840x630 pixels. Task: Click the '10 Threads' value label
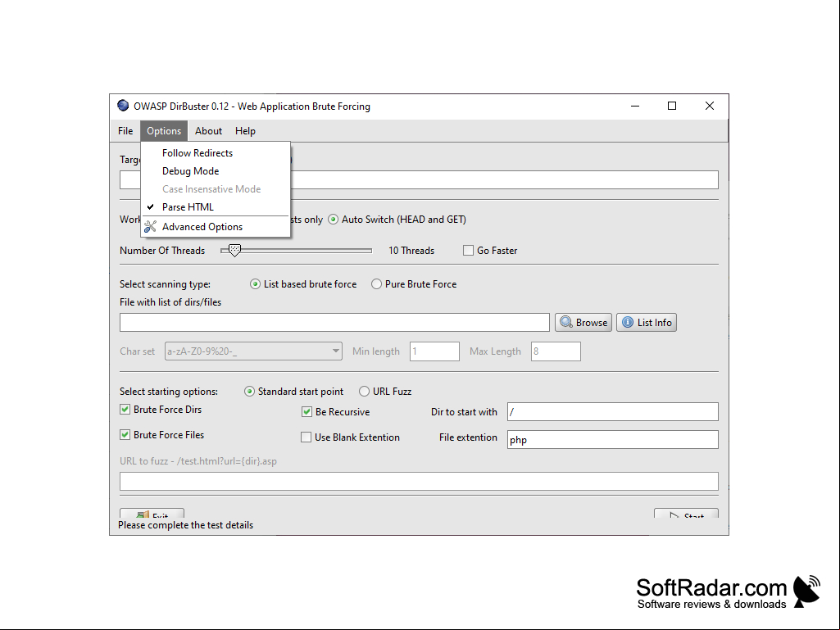click(411, 251)
